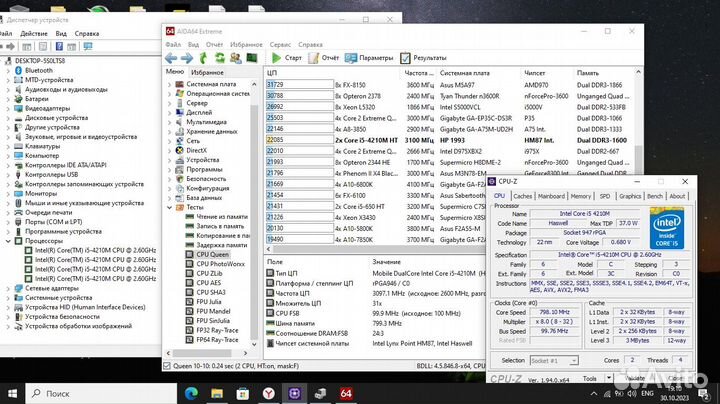Image resolution: width=720 pixels, height=404 pixels.
Task: Open Microsoft Edge from the taskbar
Action: pyautogui.click(x=191, y=393)
